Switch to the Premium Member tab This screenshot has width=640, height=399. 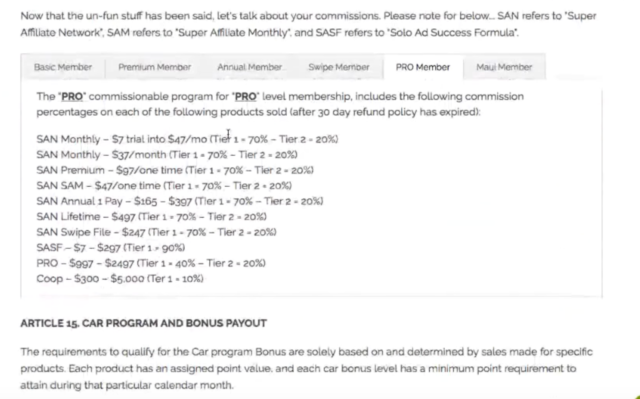tap(154, 67)
